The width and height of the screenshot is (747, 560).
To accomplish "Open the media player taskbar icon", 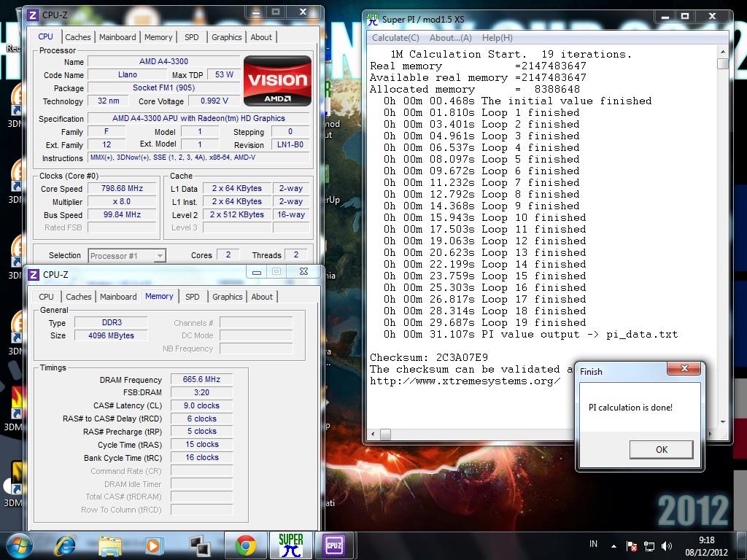I will click(x=153, y=545).
